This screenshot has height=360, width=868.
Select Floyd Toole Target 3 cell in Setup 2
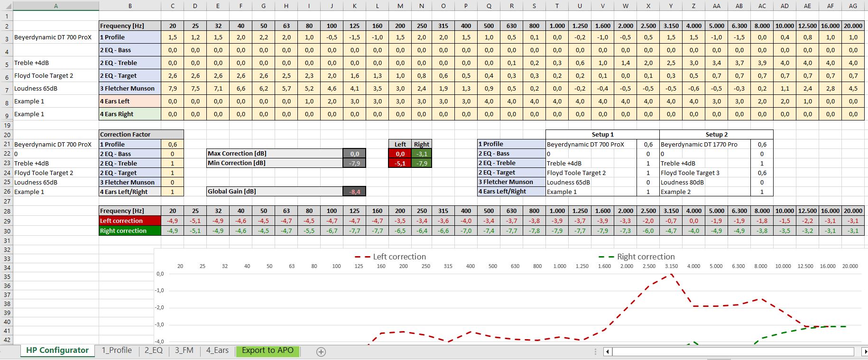pyautogui.click(x=705, y=173)
